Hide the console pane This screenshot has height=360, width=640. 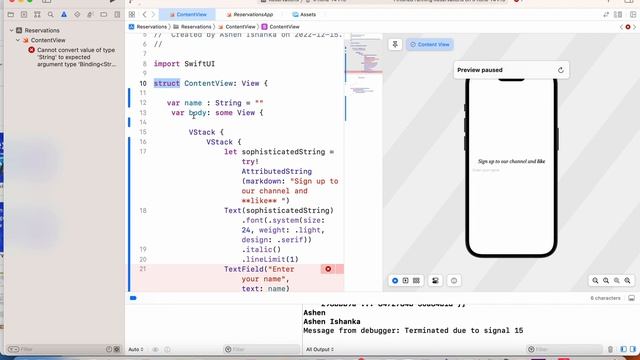click(633, 349)
